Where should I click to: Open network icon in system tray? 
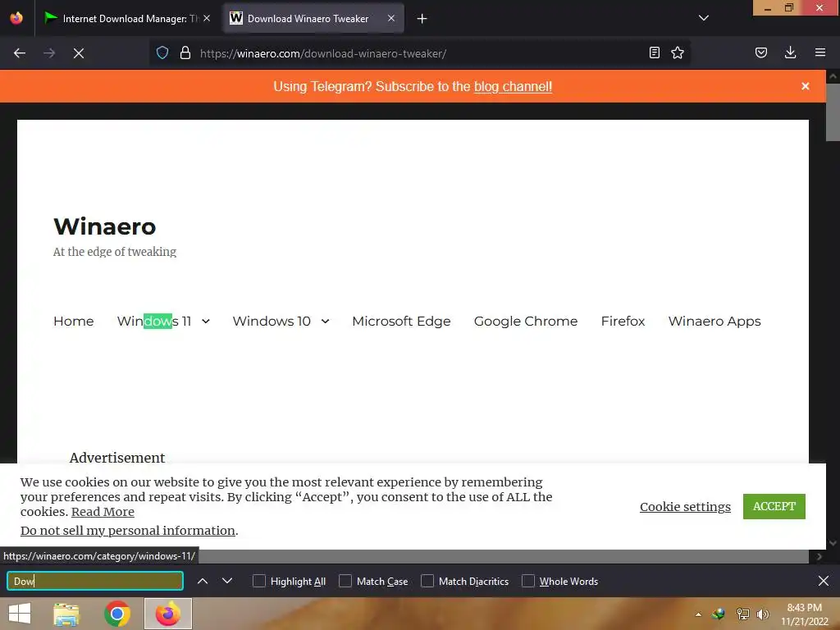(742, 614)
